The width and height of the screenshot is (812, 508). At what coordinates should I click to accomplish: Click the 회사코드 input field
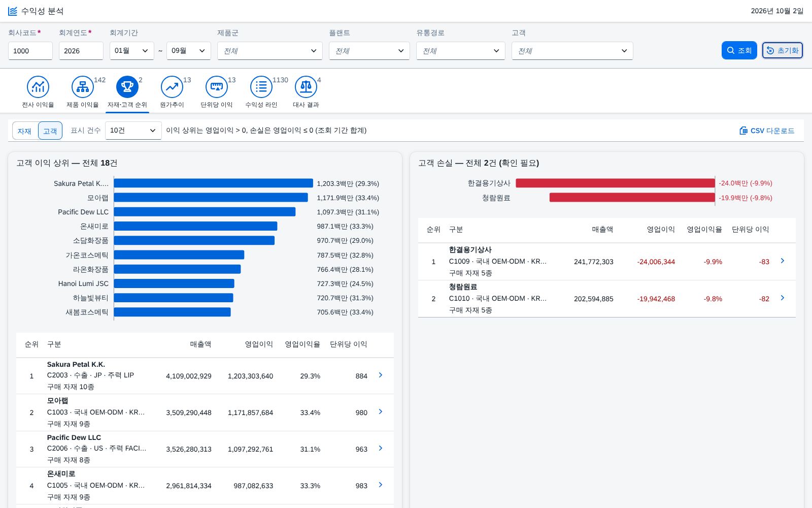[30, 51]
